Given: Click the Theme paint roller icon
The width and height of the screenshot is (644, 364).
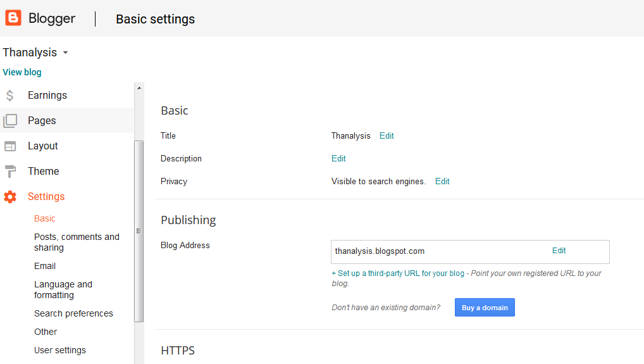Looking at the screenshot, I should tap(10, 172).
